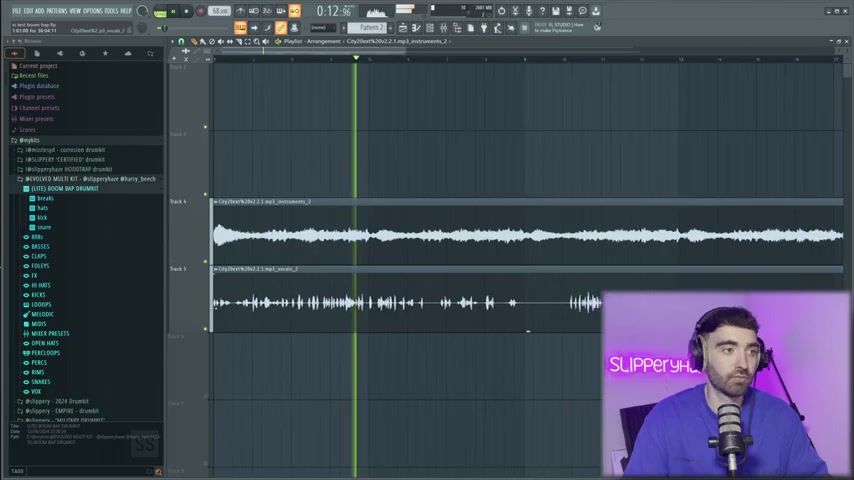Collapse the @mykits folder
Viewport: 854px width, 480px height.
pos(28,140)
